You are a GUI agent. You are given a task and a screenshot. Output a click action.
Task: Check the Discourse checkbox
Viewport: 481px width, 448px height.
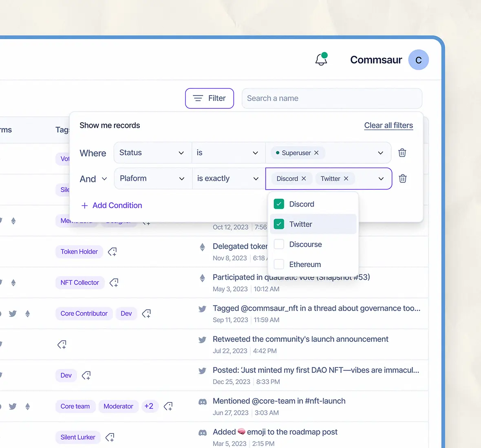click(279, 244)
